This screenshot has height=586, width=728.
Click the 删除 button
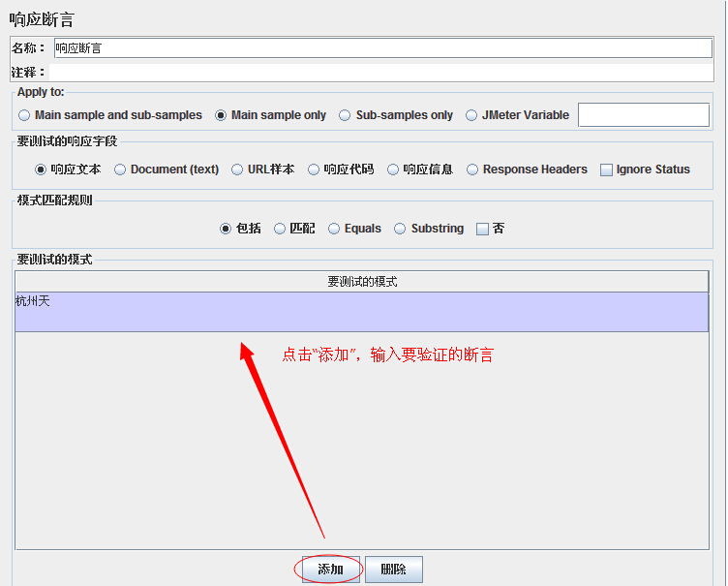point(393,570)
